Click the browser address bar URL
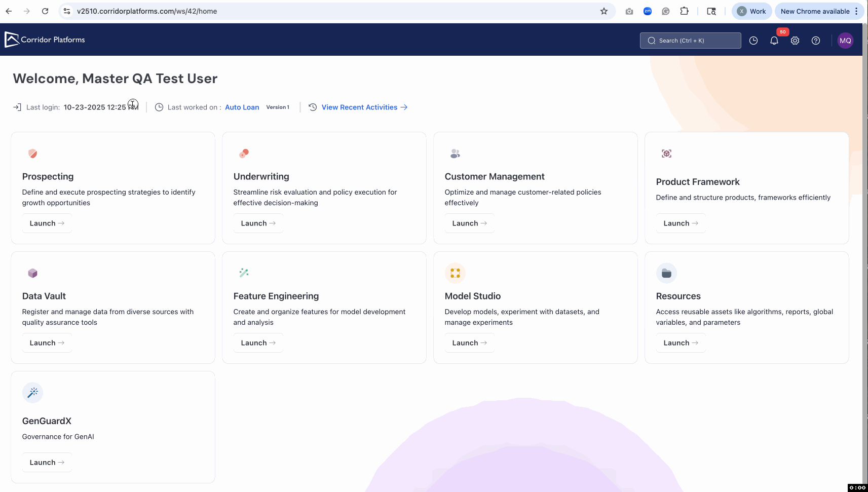The image size is (868, 492). 147,11
